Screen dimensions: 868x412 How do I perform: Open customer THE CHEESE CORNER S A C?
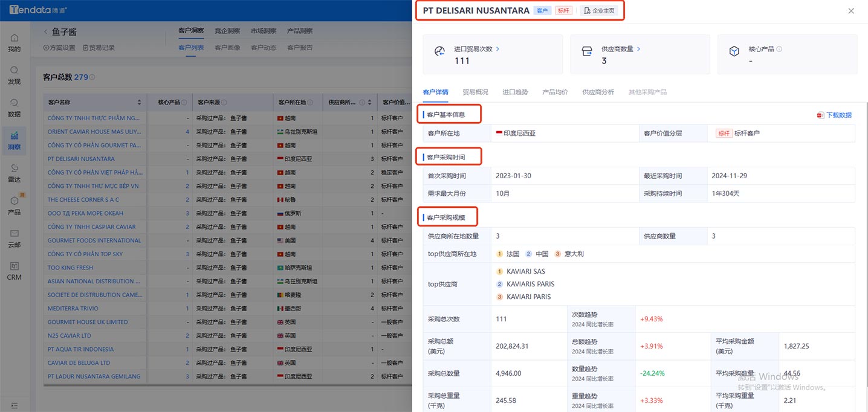(x=83, y=199)
